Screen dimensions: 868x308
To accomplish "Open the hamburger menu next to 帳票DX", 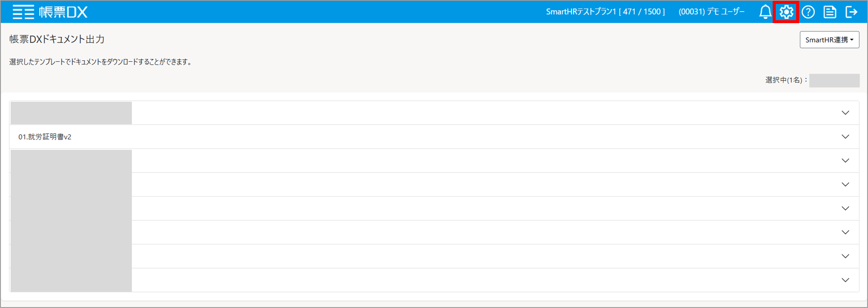I will click(x=24, y=12).
